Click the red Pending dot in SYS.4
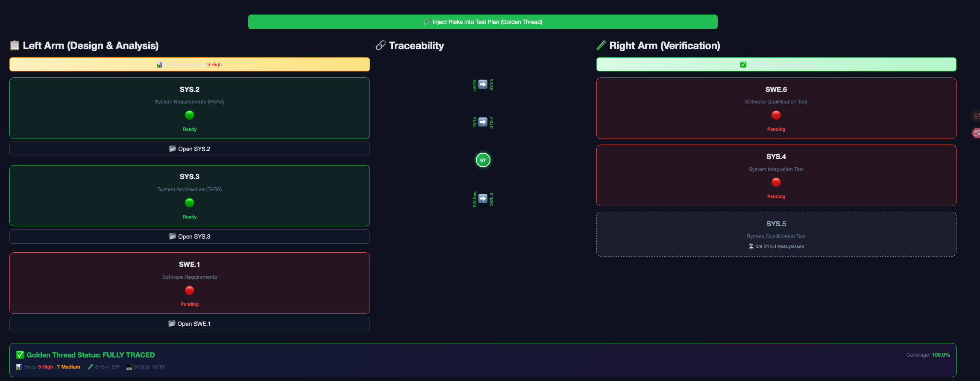The height and width of the screenshot is (381, 980). (776, 182)
